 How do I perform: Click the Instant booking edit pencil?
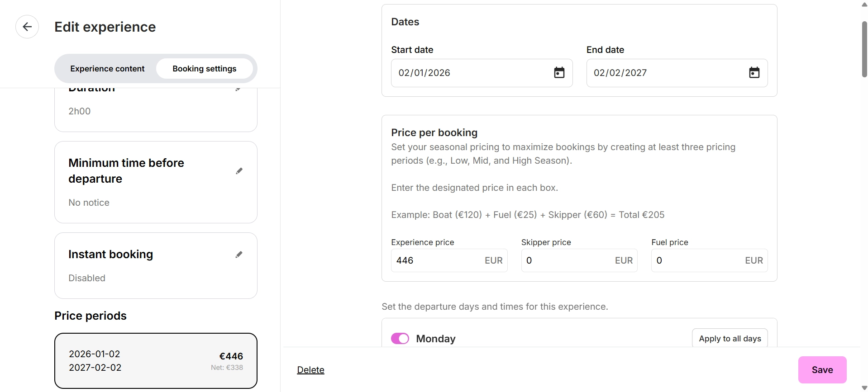[239, 255]
